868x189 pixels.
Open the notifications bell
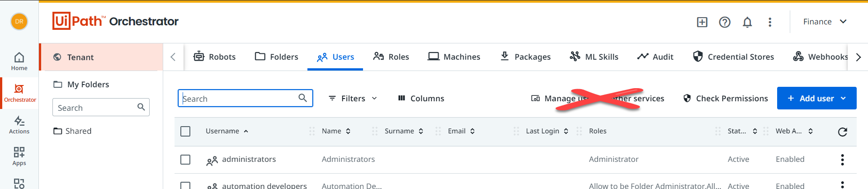(747, 22)
